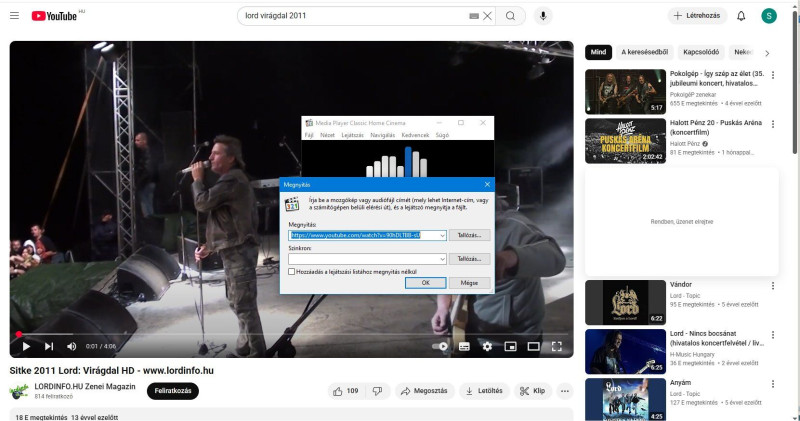
Task: Open the player settings gear
Action: pyautogui.click(x=487, y=346)
